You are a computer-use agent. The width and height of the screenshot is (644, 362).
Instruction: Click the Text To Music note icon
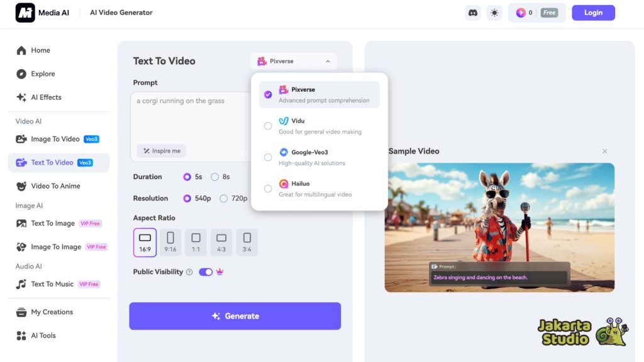(x=21, y=284)
